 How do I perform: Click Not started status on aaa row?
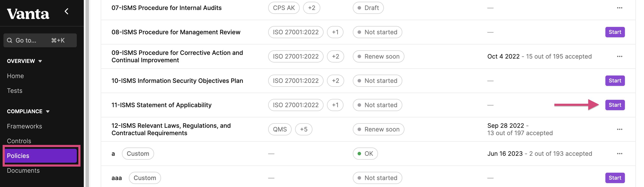tap(377, 178)
